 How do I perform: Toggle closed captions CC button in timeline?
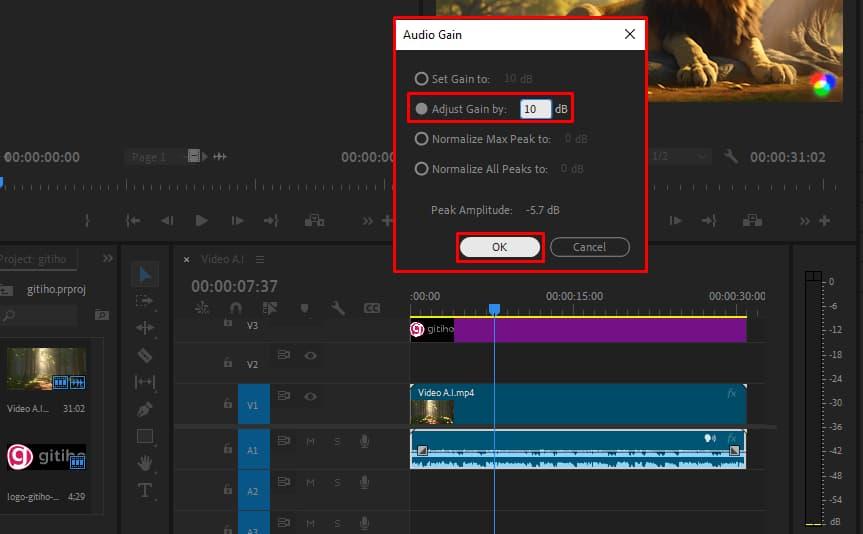(x=372, y=309)
